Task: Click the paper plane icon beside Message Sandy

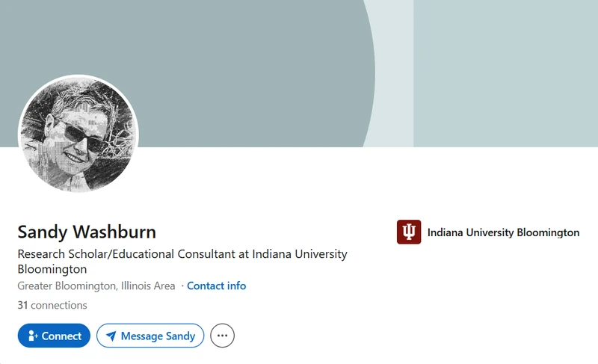Action: coord(111,336)
